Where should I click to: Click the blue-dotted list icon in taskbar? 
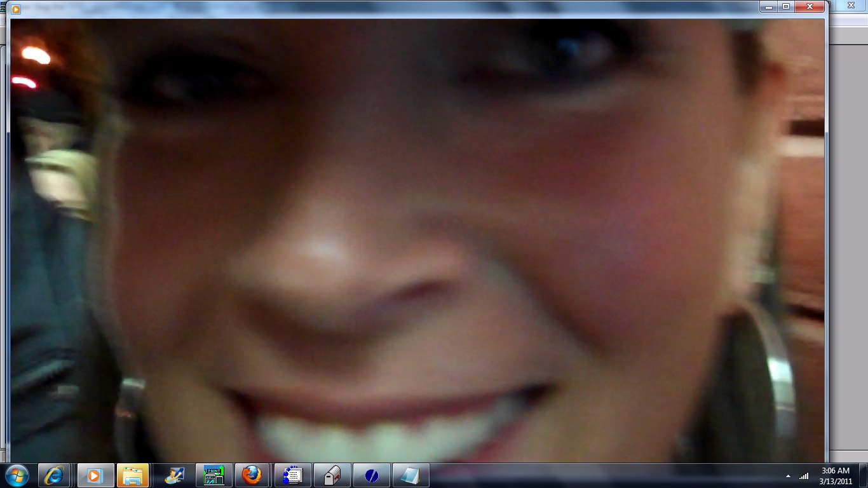coord(292,475)
